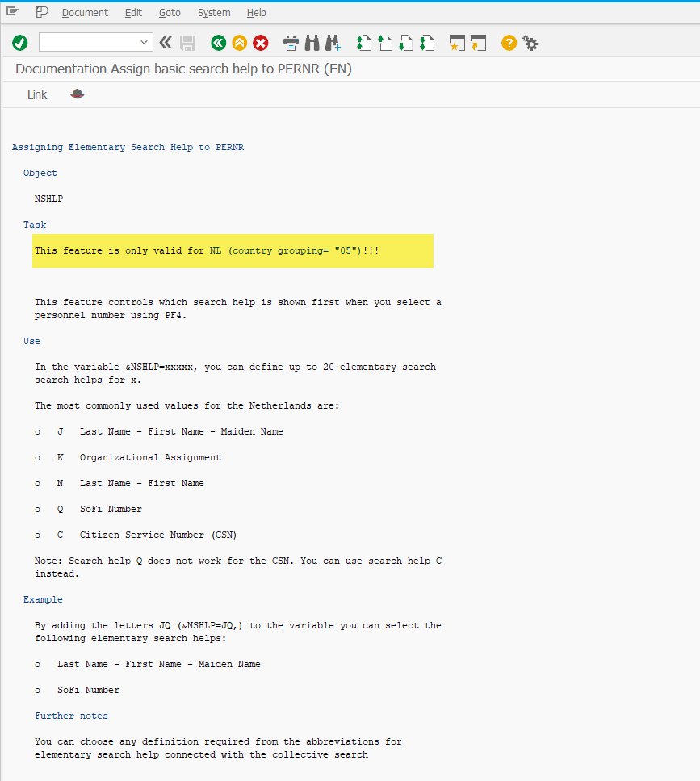
Task: Click 'SoFi Number' bullet under Example
Action: tap(88, 690)
